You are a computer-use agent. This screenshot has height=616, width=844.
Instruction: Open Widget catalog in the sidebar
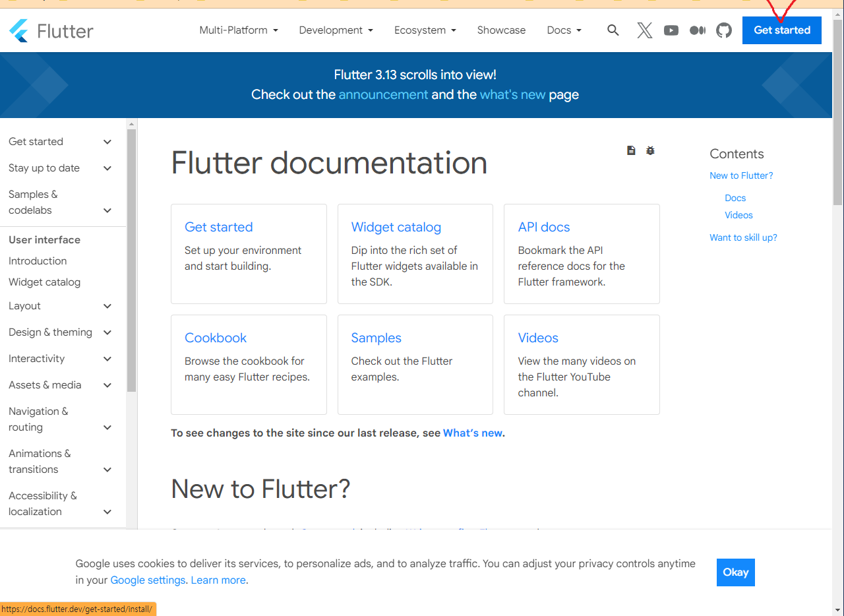44,282
